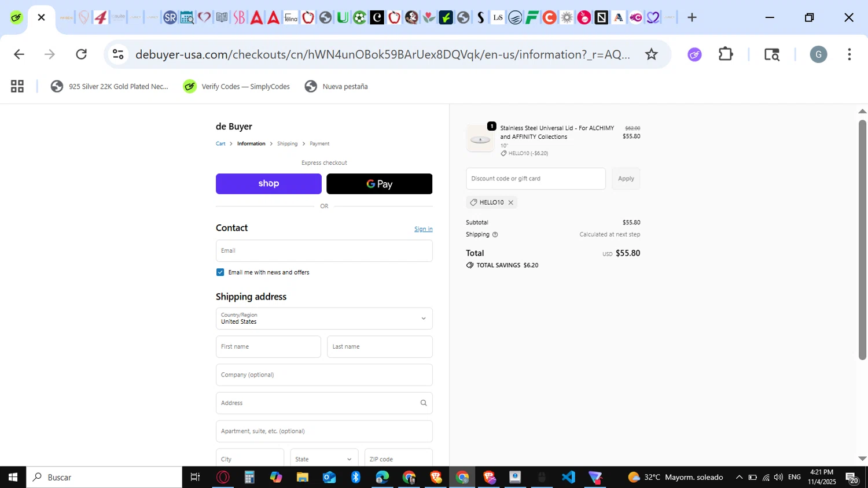The image size is (868, 488).
Task: Click the Payment breadcrumb step
Action: (x=319, y=143)
